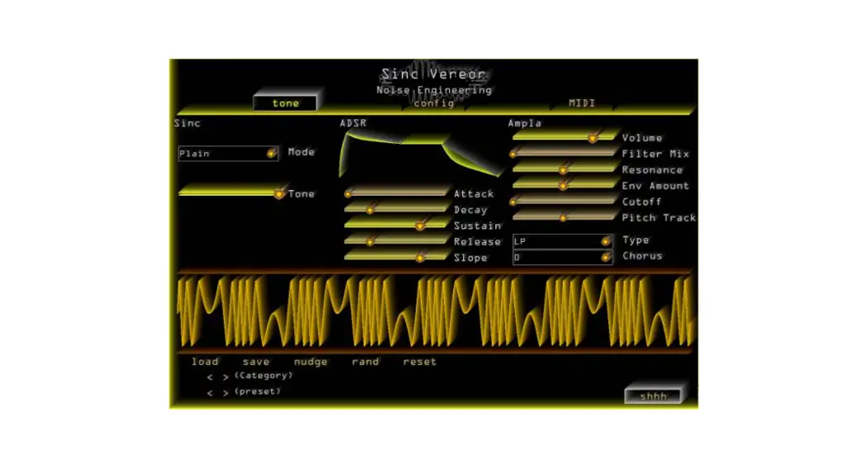Go to previous preset arrow
868x470 pixels.
click(210, 392)
